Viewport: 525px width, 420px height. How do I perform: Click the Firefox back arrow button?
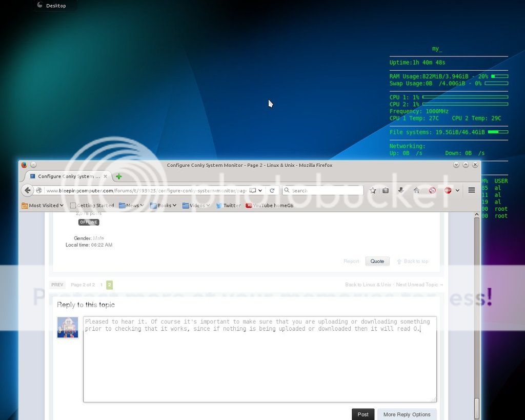(28, 190)
